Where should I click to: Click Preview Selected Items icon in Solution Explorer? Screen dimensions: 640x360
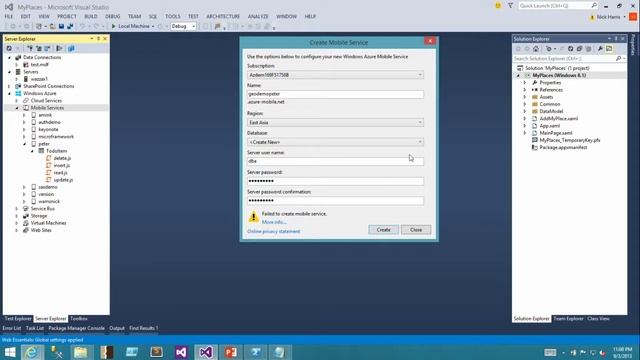point(609,49)
